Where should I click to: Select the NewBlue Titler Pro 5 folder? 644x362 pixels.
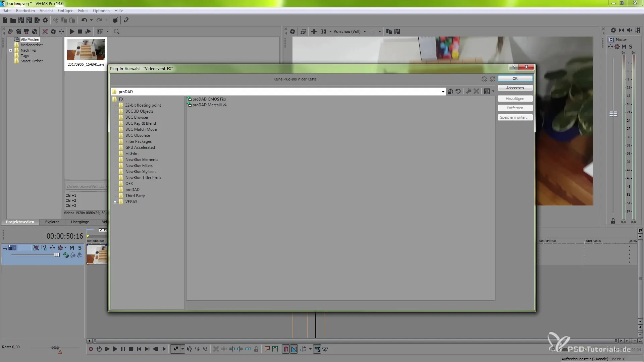point(143,178)
